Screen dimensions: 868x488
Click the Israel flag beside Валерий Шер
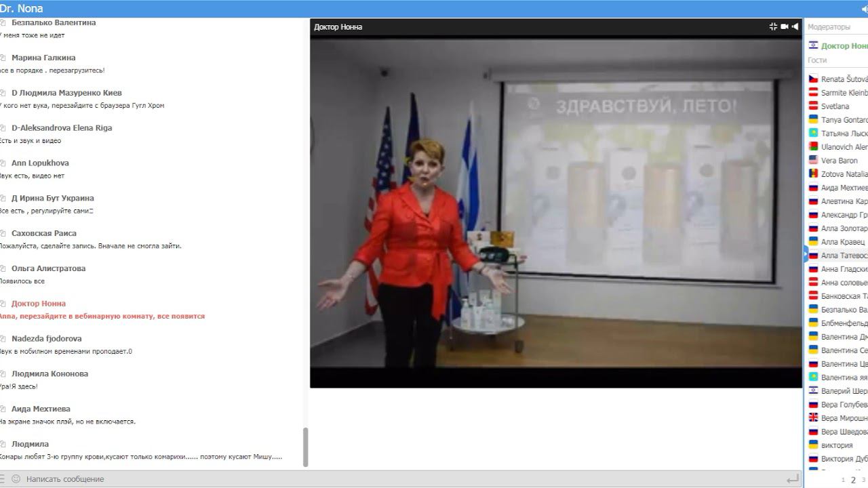[813, 391]
